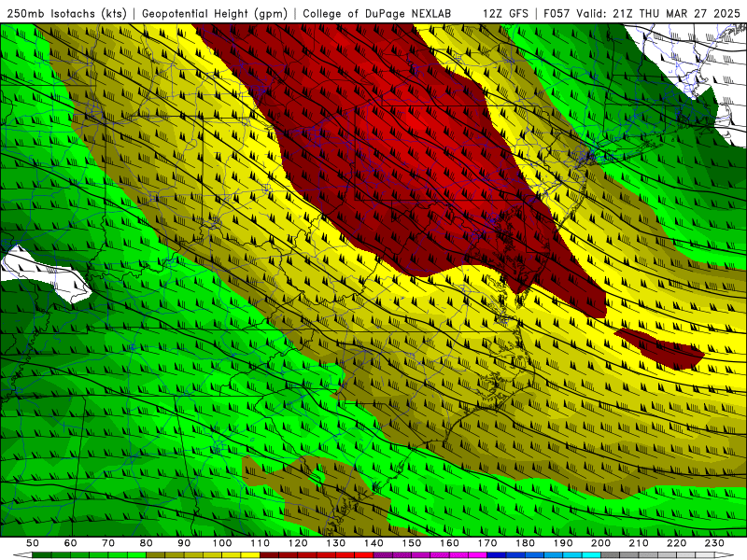Click the 60 value on the color scale
747x560 pixels.
coord(70,543)
